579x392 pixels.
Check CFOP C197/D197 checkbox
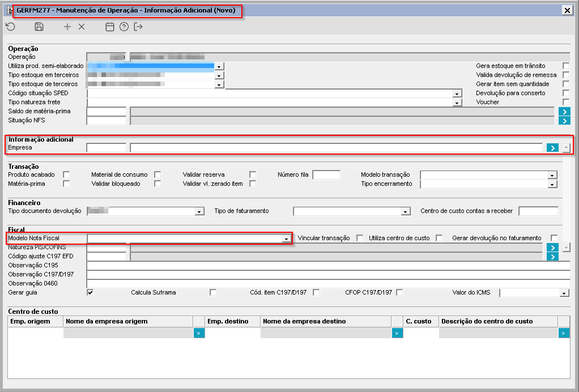(399, 292)
